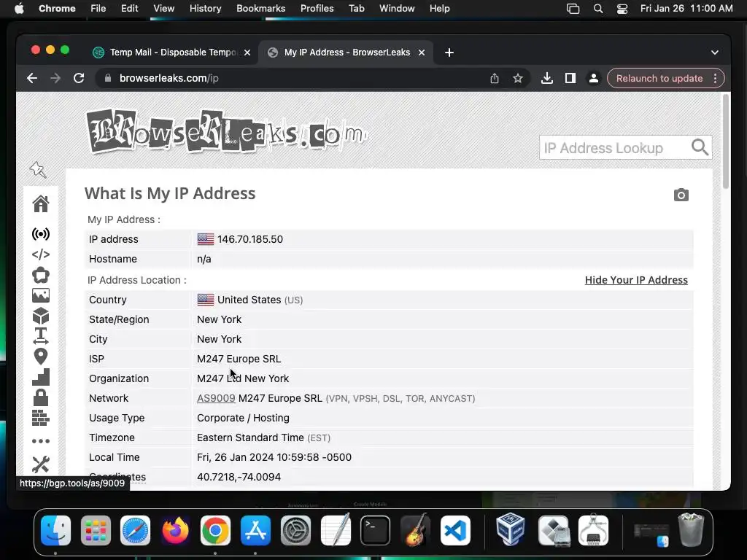Close the Temp Mail tab
This screenshot has height=560, width=747.
247,52
